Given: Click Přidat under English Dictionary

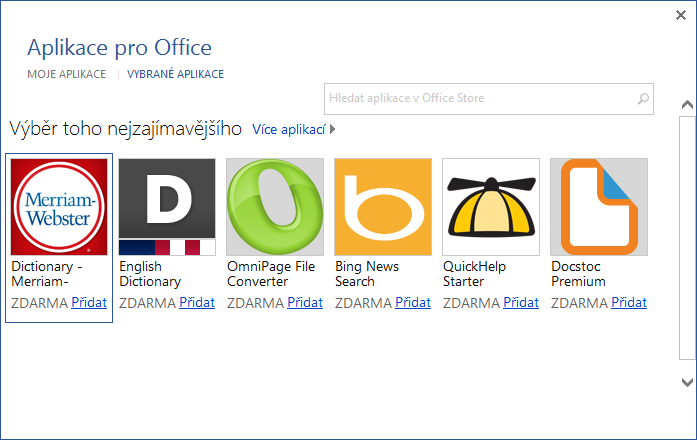Looking at the screenshot, I should pyautogui.click(x=197, y=303).
